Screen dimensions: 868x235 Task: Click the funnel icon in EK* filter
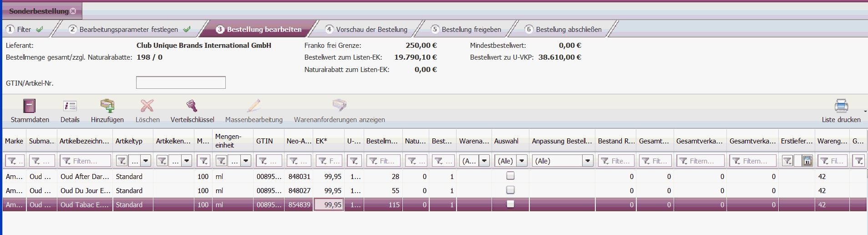322,161
